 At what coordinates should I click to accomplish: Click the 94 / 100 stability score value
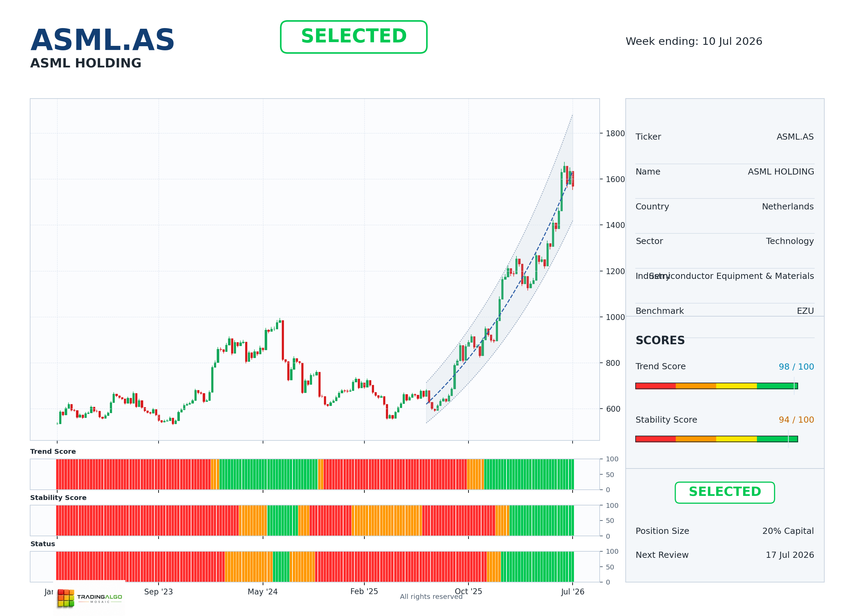[x=796, y=420]
